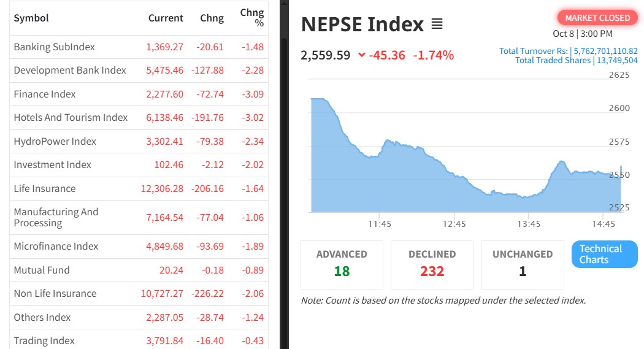This screenshot has height=349, width=644.
Task: Click the red down-arrow change indicator
Action: (362, 55)
